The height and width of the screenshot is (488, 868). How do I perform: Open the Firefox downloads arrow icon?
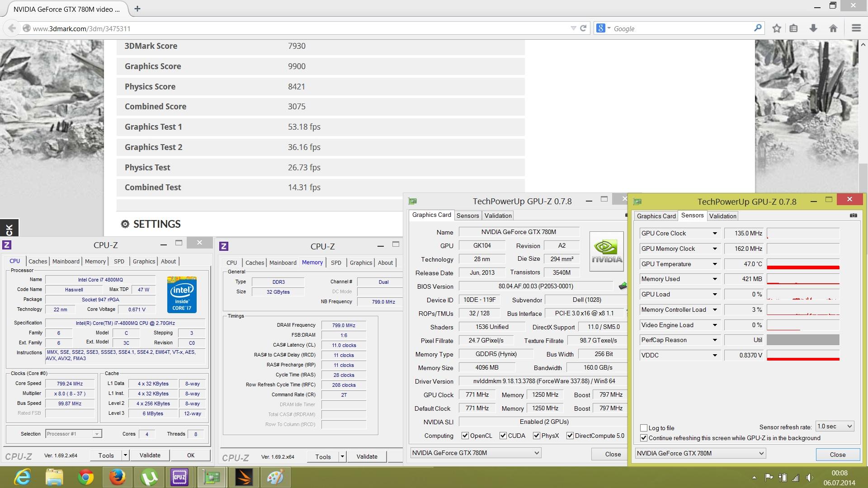[813, 28]
